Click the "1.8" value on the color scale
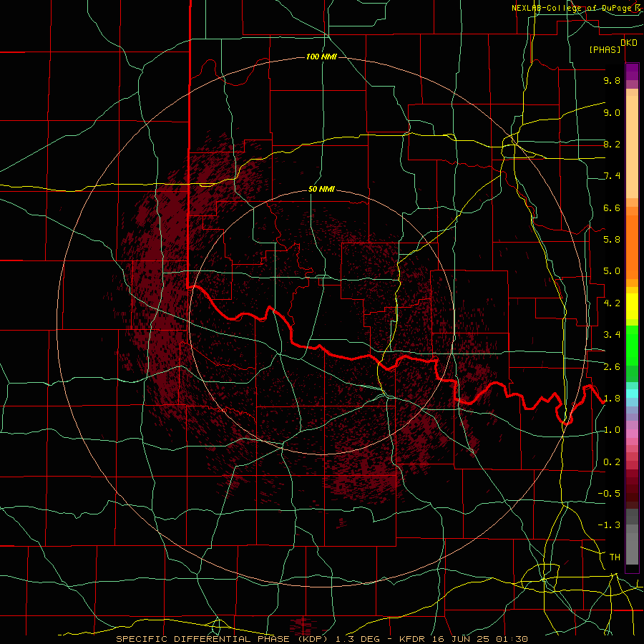Viewport: 644px width, 644px height. [x=612, y=399]
